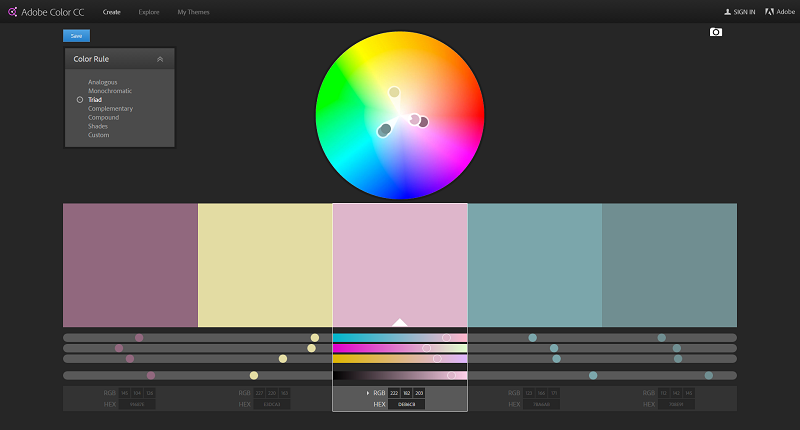The width and height of the screenshot is (800, 430).
Task: Open the Explore tab
Action: coord(149,12)
